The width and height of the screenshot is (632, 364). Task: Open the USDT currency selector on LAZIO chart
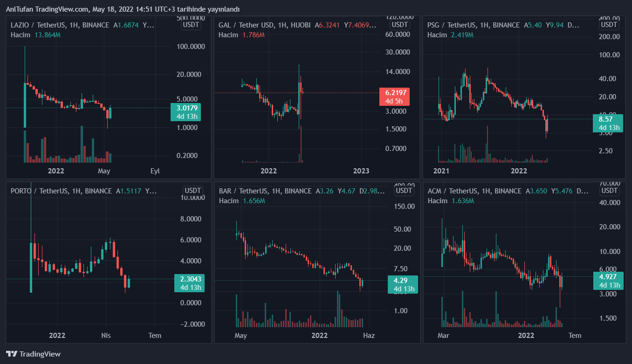191,25
